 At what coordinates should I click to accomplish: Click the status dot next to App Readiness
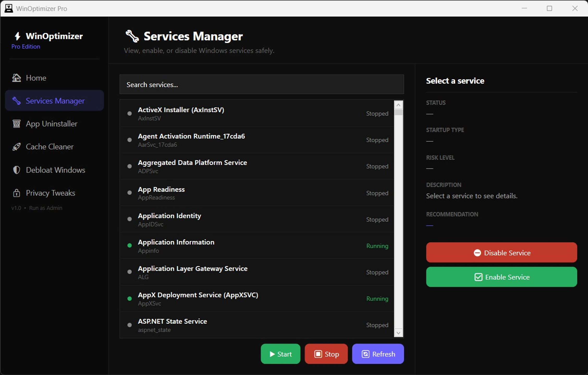129,193
